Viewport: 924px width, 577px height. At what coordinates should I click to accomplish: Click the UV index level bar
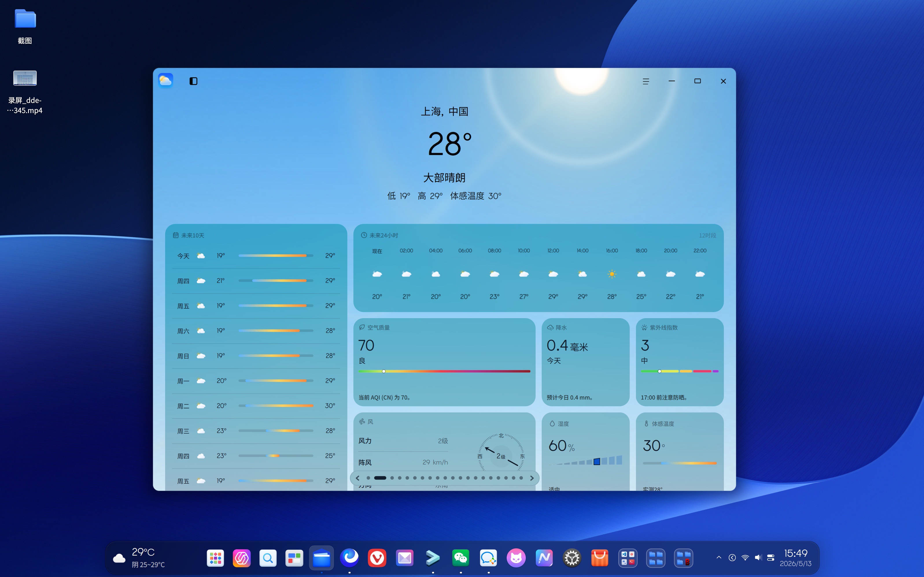(679, 371)
